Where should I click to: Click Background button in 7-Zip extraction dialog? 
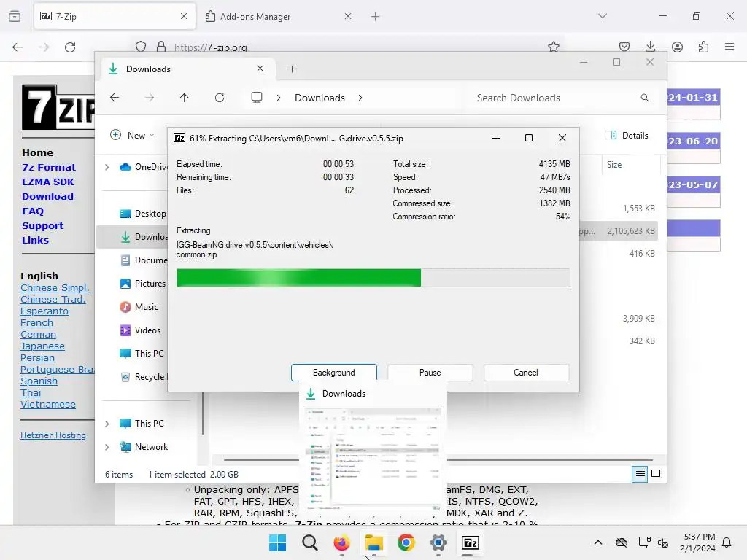[333, 373]
